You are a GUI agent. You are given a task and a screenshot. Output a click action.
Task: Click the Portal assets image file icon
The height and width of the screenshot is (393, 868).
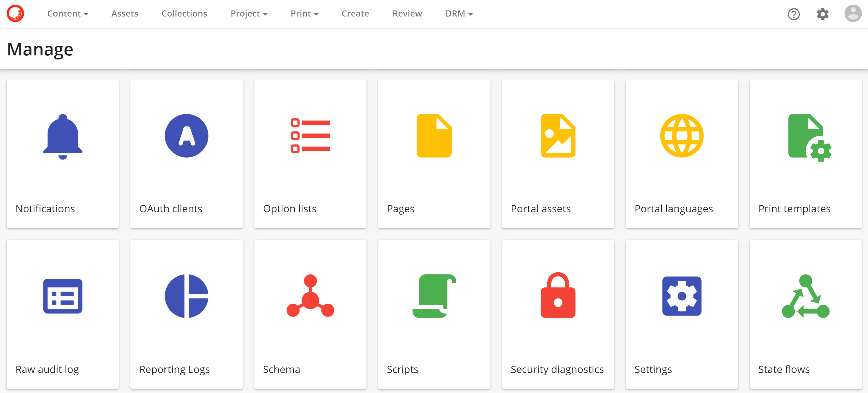click(558, 136)
